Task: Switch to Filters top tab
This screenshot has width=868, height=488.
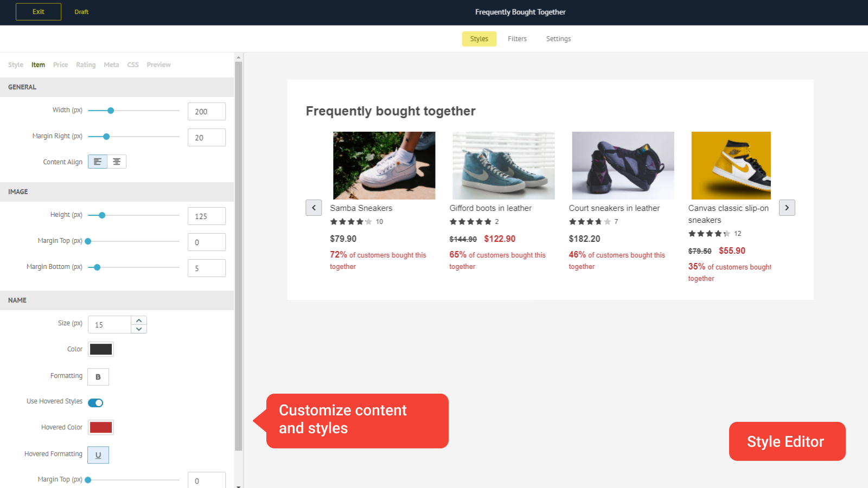Action: (x=517, y=38)
